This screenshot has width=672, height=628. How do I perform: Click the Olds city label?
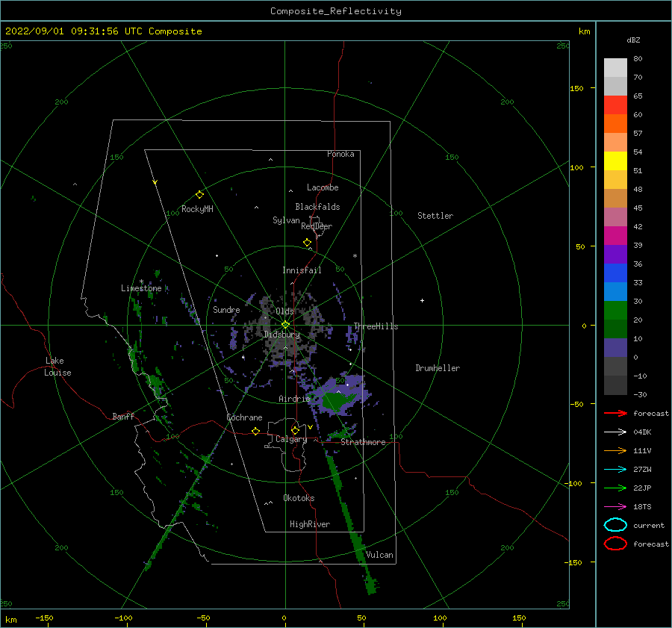pyautogui.click(x=284, y=311)
